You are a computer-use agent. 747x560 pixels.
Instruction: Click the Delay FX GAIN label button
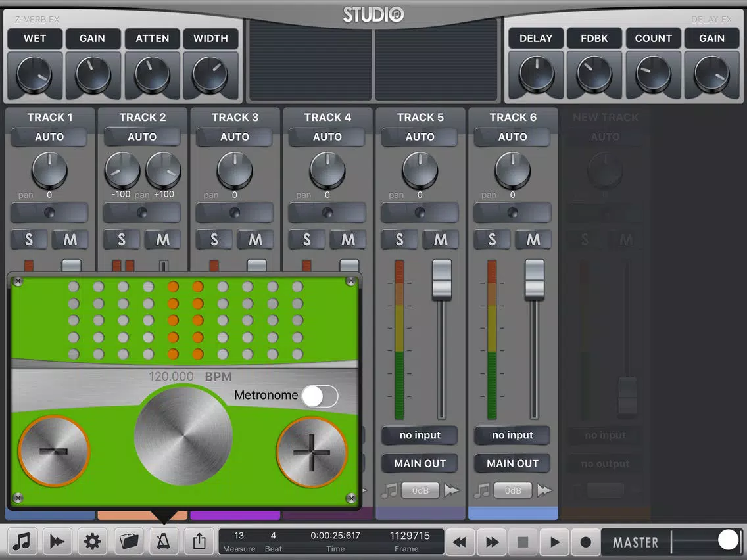(x=711, y=39)
